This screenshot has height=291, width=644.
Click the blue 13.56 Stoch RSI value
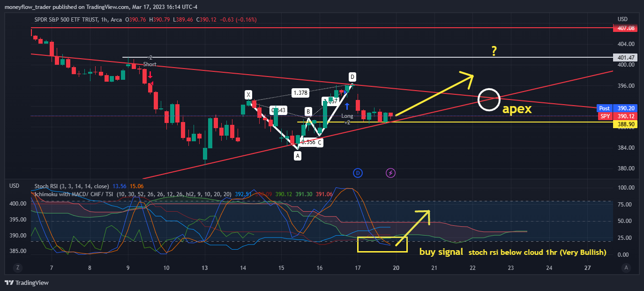pos(120,186)
